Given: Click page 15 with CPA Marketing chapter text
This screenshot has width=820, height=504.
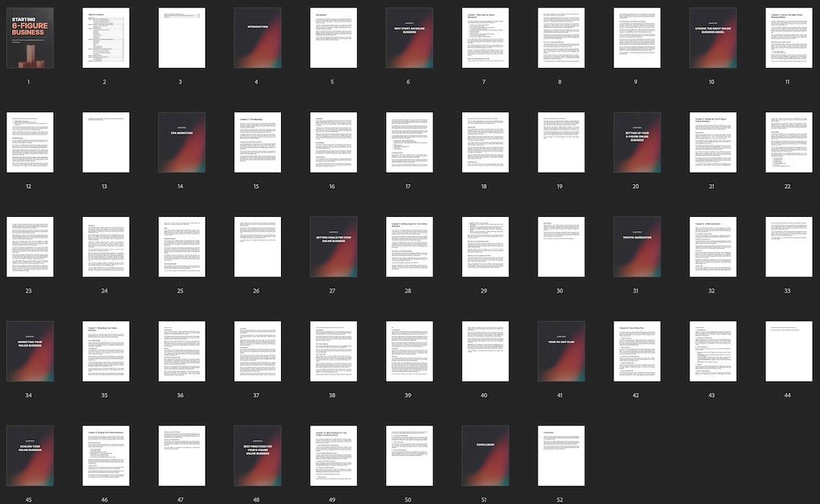Looking at the screenshot, I should pos(258,142).
